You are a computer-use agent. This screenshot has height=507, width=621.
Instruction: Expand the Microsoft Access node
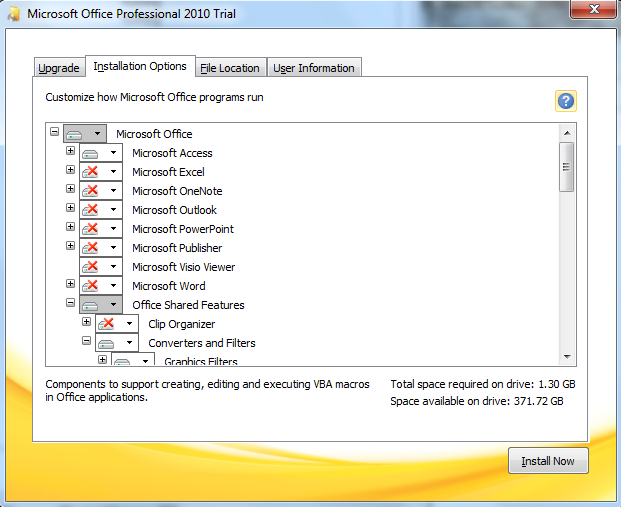[70, 151]
